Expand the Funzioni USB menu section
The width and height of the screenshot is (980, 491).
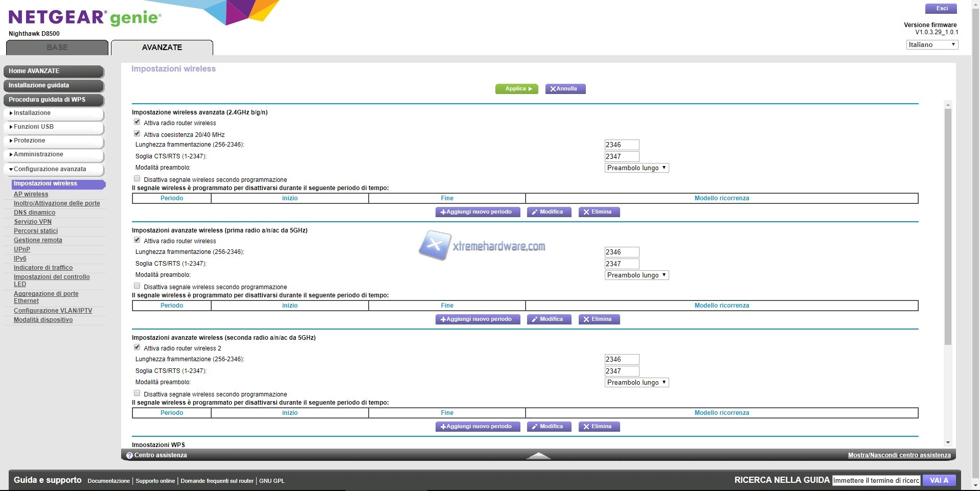click(x=54, y=127)
